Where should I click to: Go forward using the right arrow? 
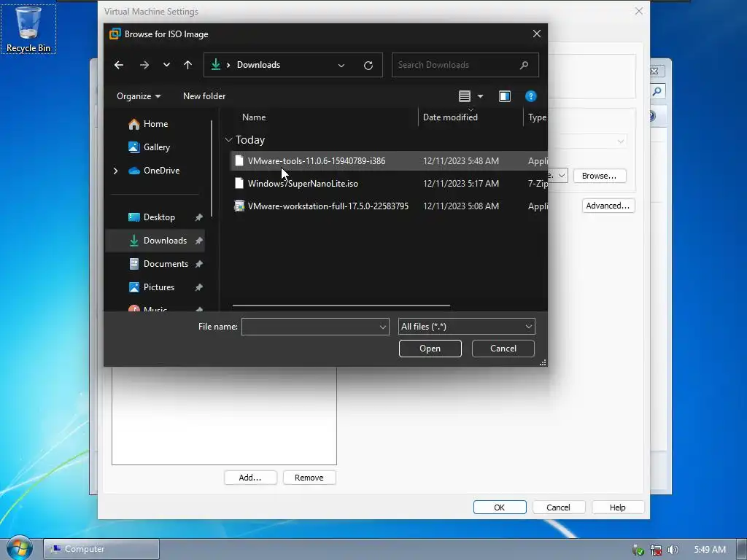coord(144,65)
